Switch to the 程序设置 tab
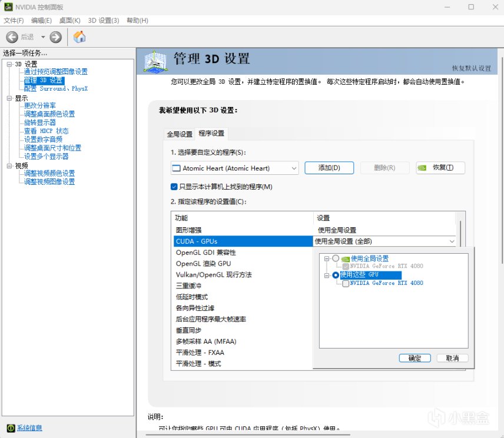The width and height of the screenshot is (504, 438). (211, 133)
